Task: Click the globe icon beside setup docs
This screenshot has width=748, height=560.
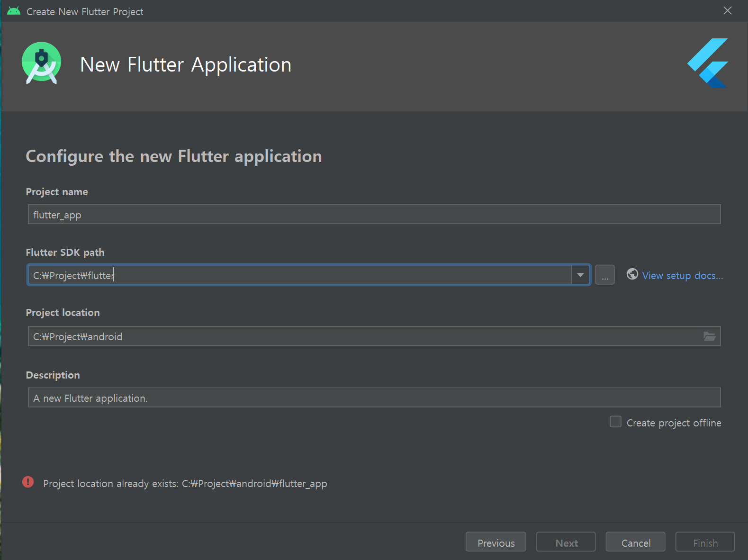Action: 632,274
